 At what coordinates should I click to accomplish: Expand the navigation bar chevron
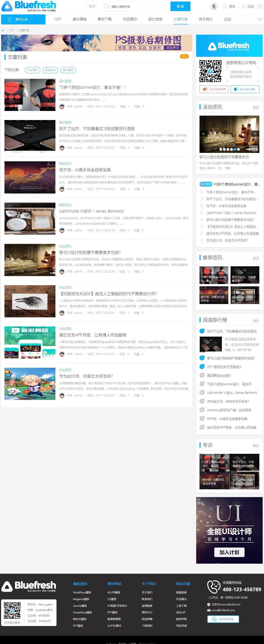[x=260, y=19]
